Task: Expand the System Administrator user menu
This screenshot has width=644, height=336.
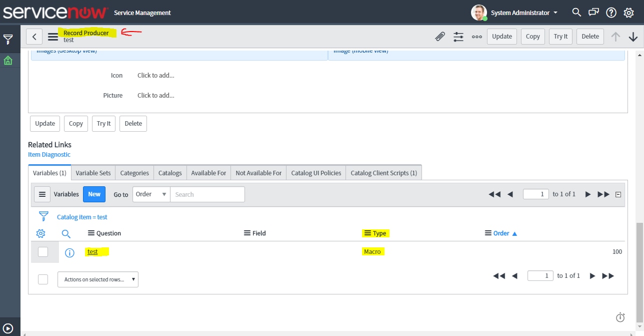Action: pyautogui.click(x=524, y=13)
